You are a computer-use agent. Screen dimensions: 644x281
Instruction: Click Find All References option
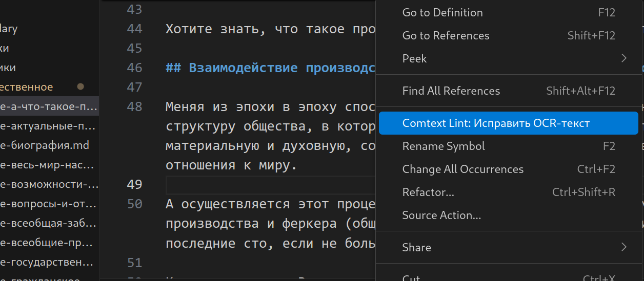[451, 91]
